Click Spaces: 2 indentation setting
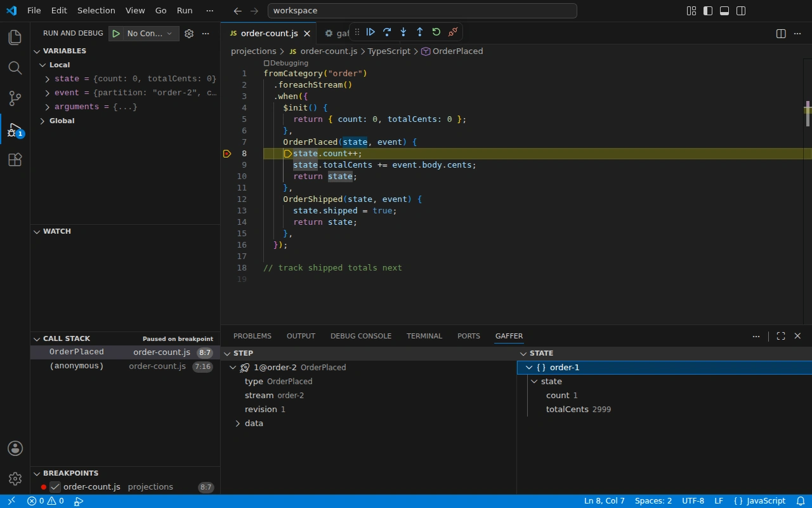The image size is (812, 508). tap(653, 501)
